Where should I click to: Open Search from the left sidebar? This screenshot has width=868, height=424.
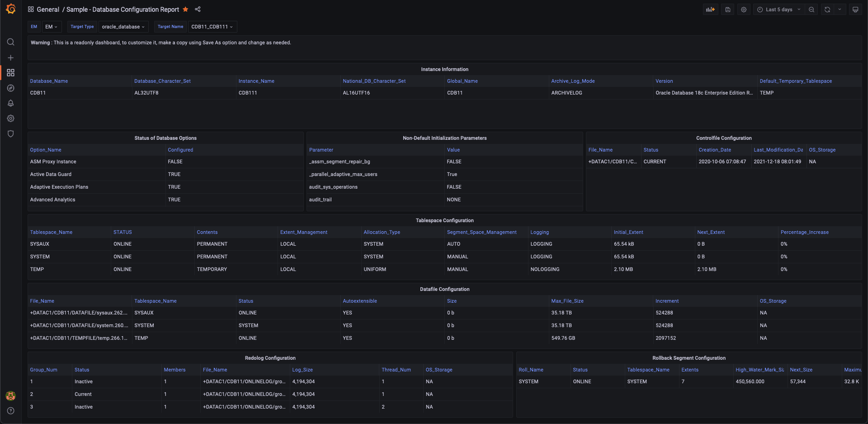(10, 42)
